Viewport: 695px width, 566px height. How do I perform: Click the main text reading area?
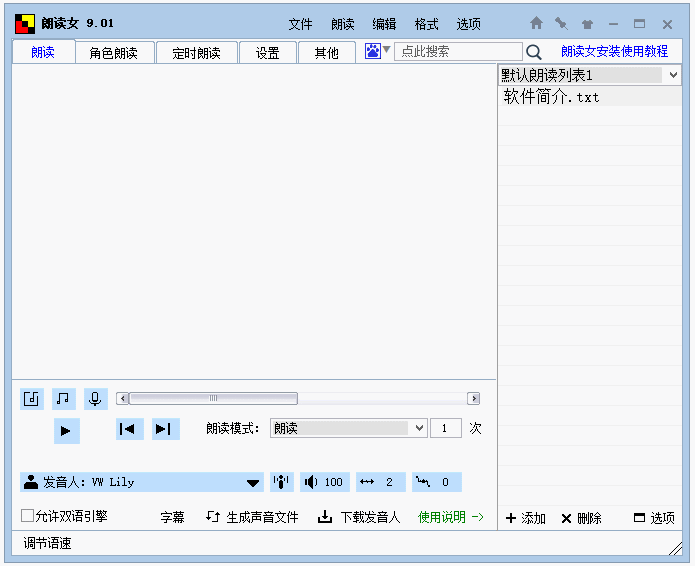254,222
